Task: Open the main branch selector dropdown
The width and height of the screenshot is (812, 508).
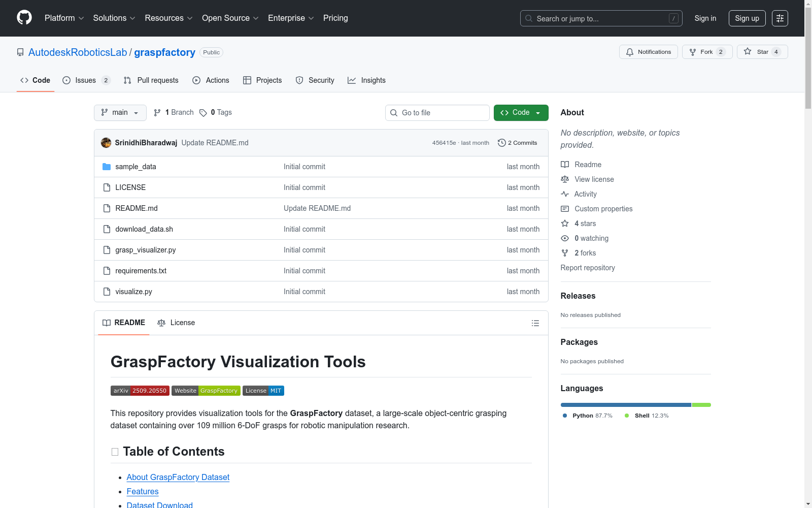Action: point(120,113)
